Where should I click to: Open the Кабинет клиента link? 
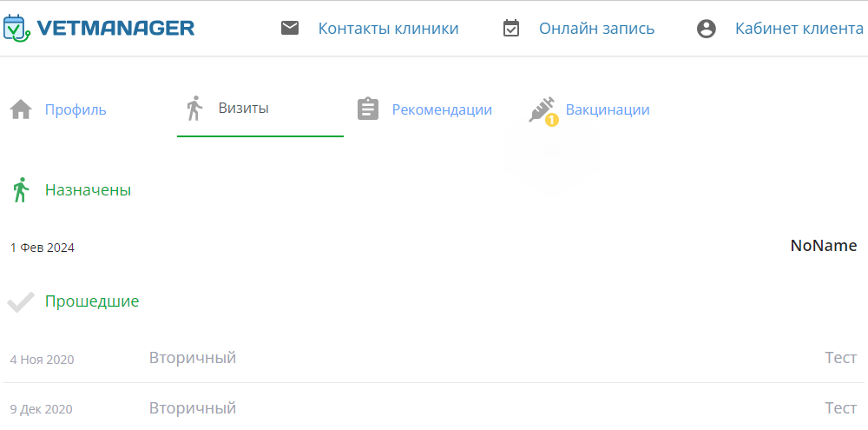tap(799, 29)
